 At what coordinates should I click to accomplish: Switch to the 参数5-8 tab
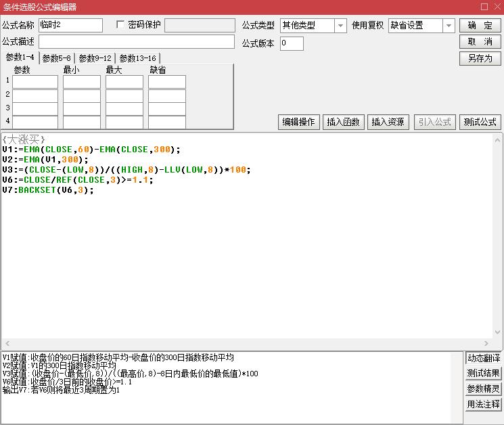click(57, 58)
